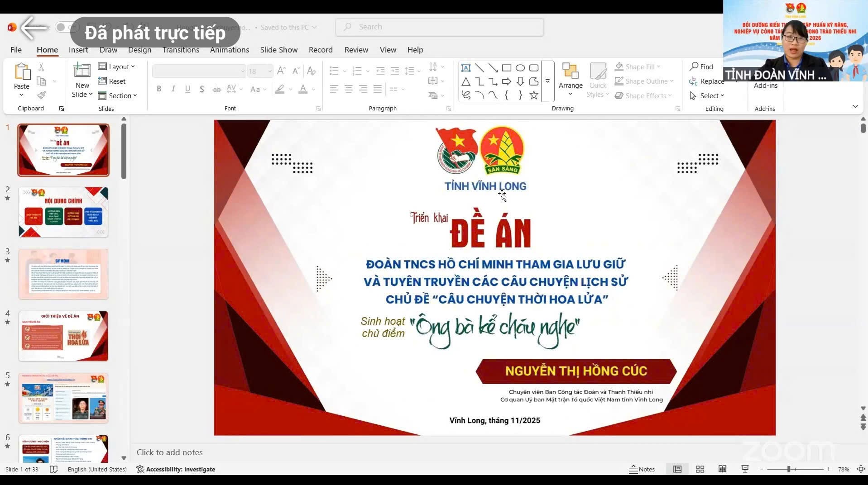Click the Cut scissors icon
868x485 pixels.
(x=41, y=67)
